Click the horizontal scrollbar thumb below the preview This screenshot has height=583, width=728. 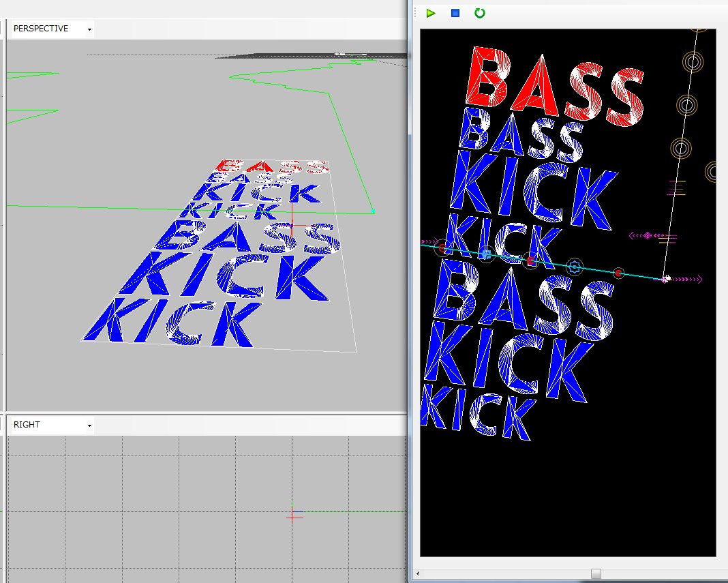click(x=594, y=573)
